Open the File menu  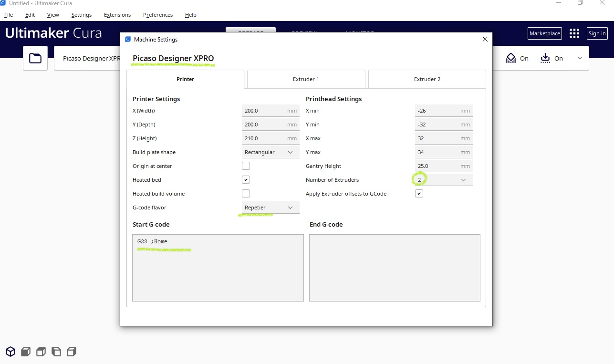coord(9,15)
